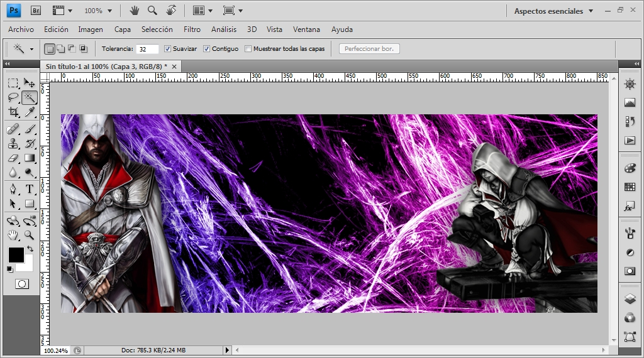
Task: Select the Hand tool in the toolbox
Action: coord(13,236)
